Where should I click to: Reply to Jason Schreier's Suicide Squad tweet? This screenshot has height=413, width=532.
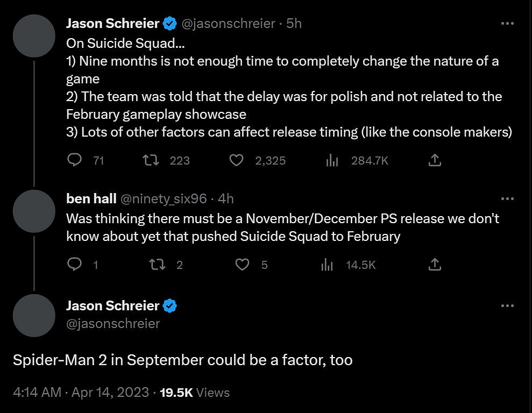(x=75, y=160)
